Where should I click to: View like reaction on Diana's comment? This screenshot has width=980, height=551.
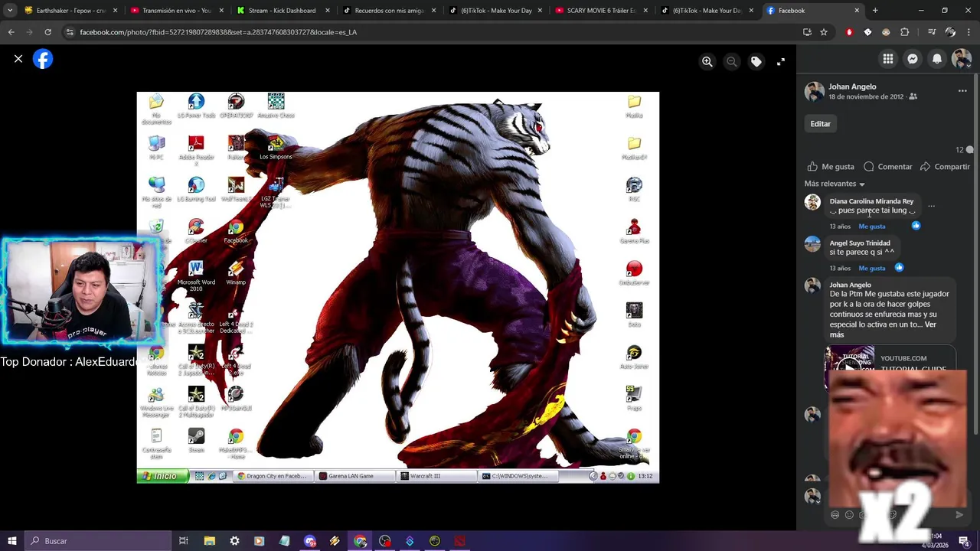coord(916,226)
